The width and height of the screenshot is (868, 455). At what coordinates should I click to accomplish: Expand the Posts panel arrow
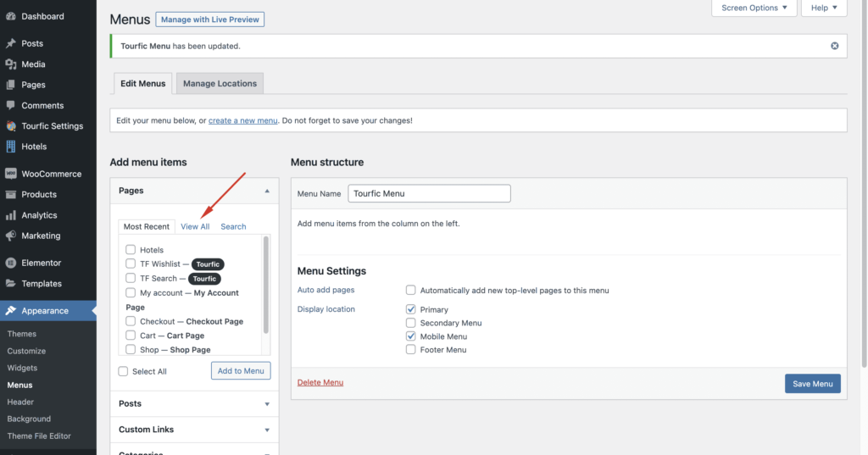(x=267, y=404)
